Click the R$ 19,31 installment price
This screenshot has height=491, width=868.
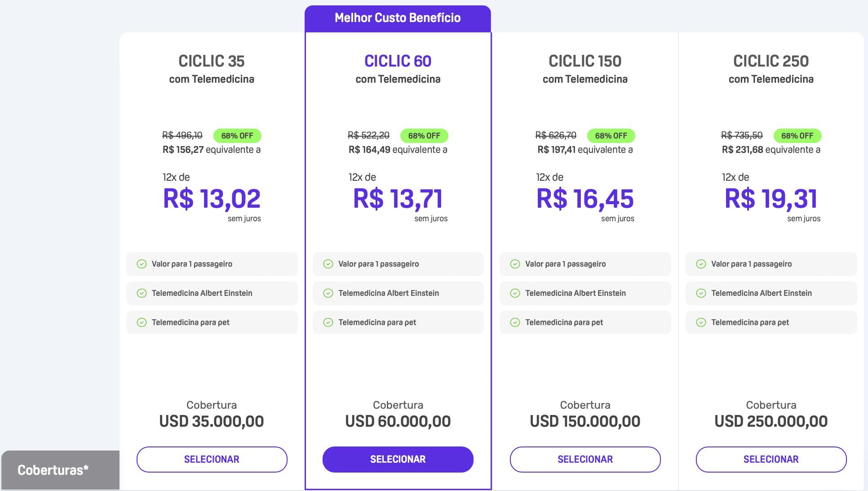[x=771, y=199]
